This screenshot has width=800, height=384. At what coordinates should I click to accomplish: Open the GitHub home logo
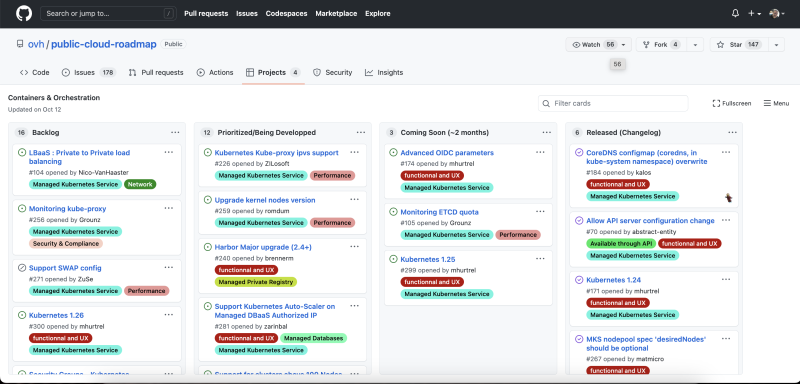pyautogui.click(x=23, y=14)
